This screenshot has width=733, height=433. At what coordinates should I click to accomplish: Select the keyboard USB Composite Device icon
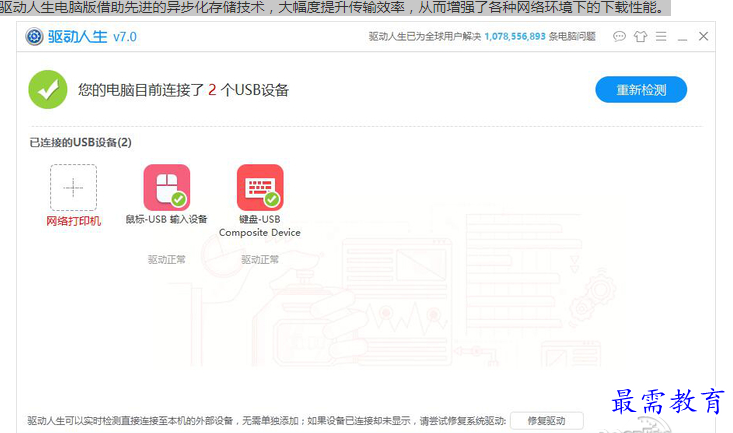(260, 188)
